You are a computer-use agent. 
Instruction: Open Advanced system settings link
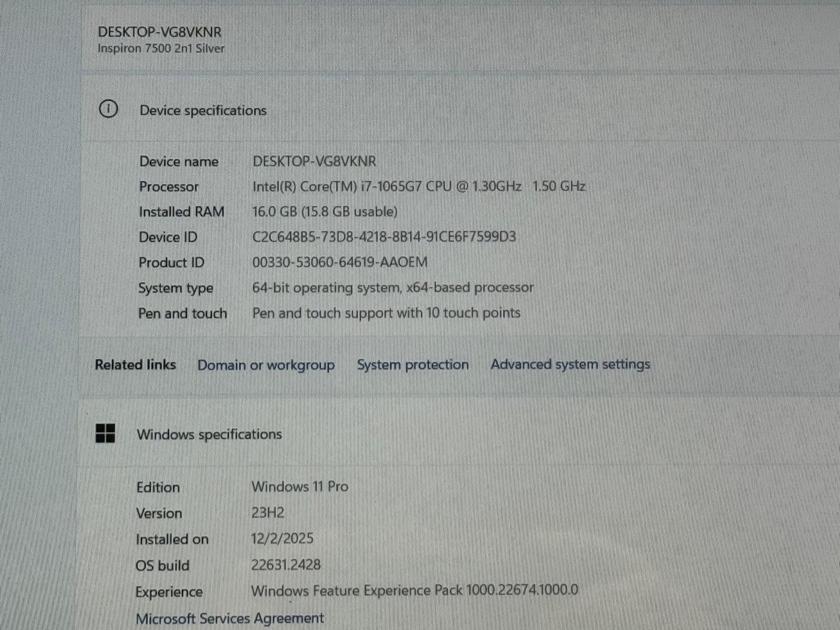pyautogui.click(x=570, y=364)
